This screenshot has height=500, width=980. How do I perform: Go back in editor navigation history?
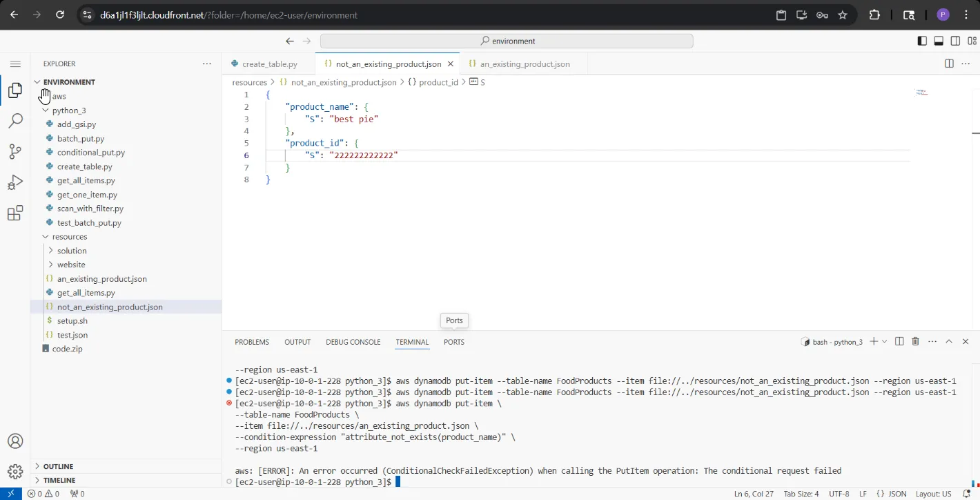tap(290, 41)
